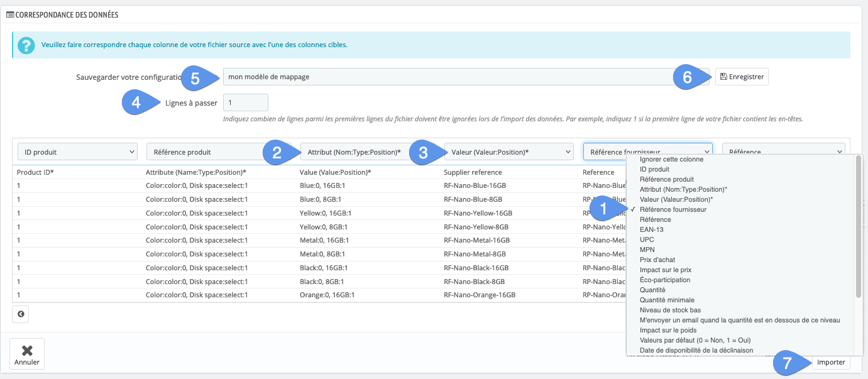Click the question mark help icon
The height and width of the screenshot is (379, 868).
(26, 45)
